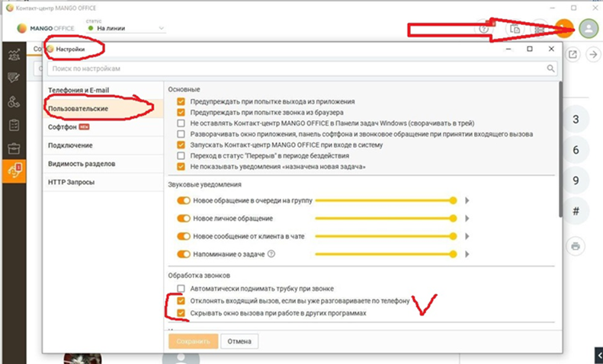Click the help icon next to "Напоминание о задаче"
603x364 pixels.
click(271, 254)
